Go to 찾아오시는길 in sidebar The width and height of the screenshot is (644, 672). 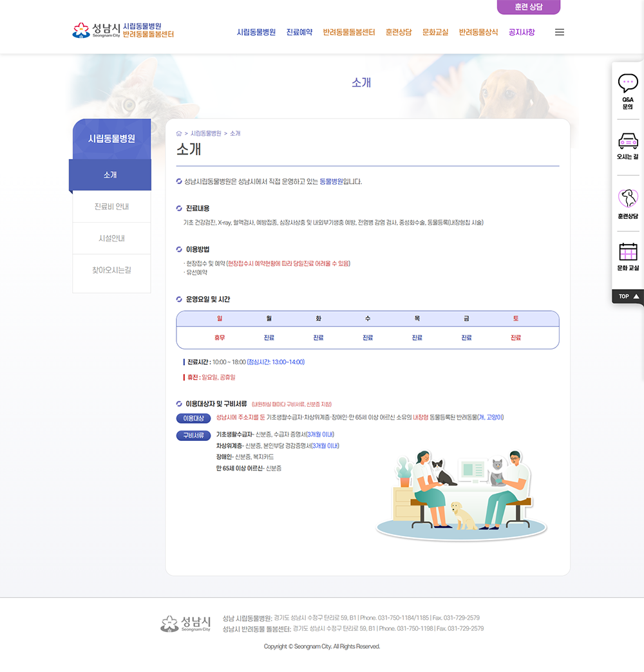(111, 270)
